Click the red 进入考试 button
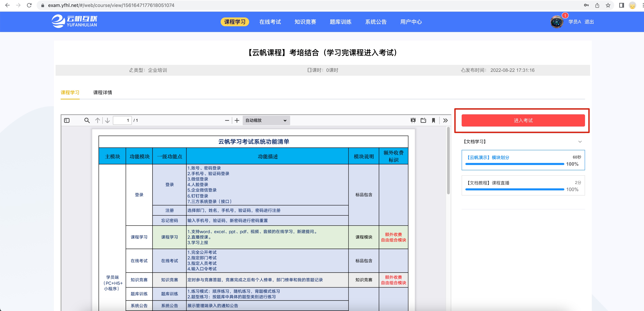Viewport: 644px width, 311px height. pyautogui.click(x=523, y=120)
